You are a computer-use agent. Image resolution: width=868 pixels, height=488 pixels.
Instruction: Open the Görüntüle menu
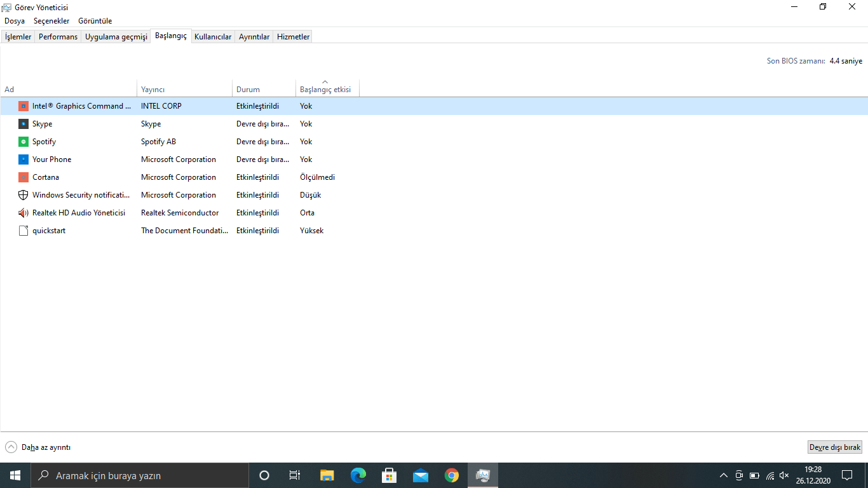pos(95,21)
